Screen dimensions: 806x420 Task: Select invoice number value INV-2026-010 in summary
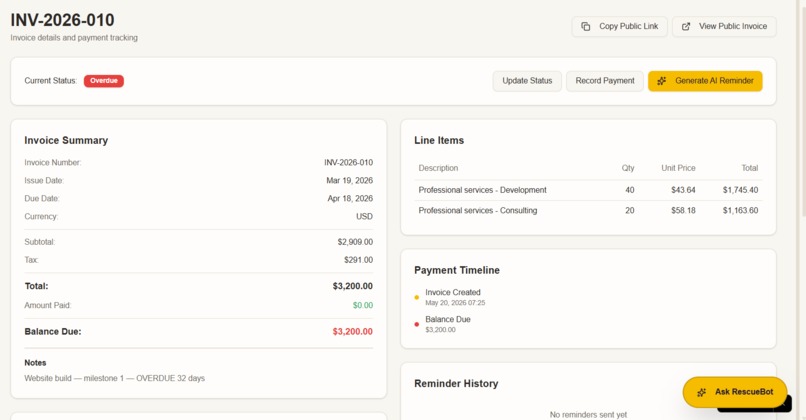click(x=348, y=162)
